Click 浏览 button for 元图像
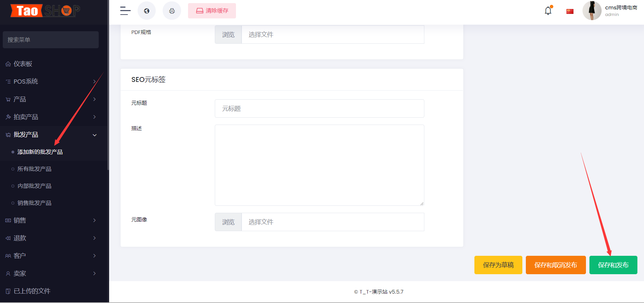 pos(228,222)
